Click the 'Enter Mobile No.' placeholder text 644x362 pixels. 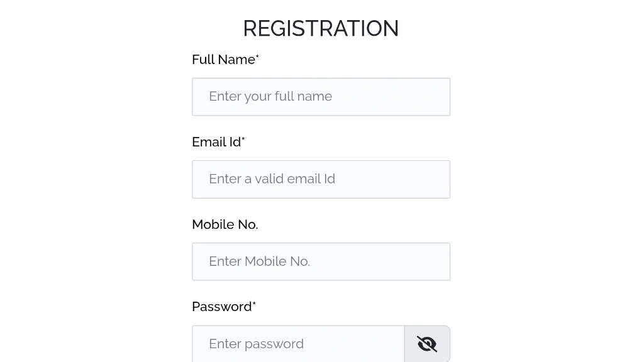tap(260, 261)
